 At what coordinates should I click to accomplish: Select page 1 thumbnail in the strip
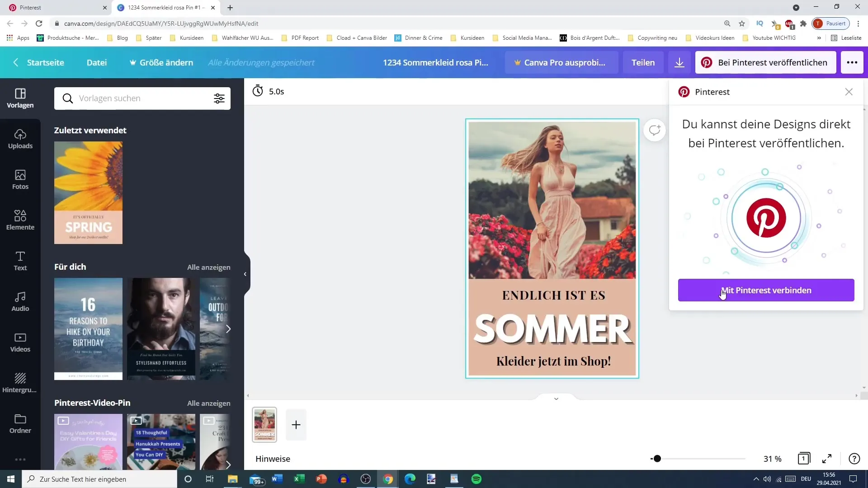[x=264, y=425]
